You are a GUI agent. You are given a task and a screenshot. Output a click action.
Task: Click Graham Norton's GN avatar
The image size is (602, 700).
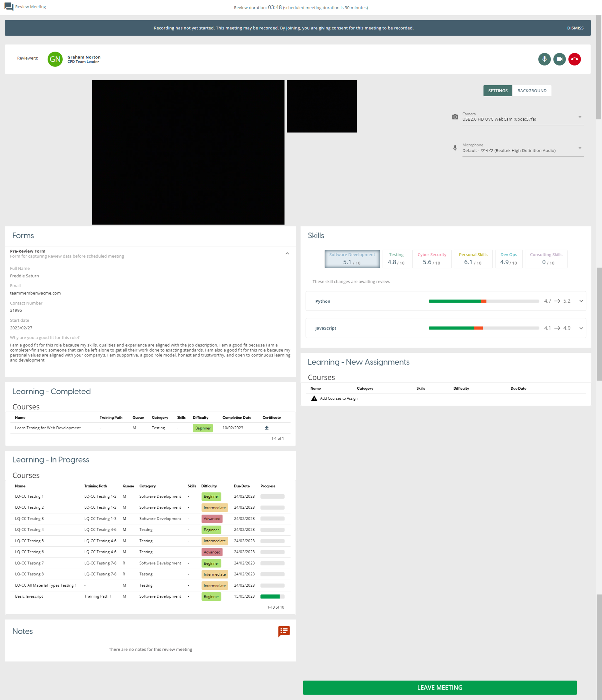55,59
